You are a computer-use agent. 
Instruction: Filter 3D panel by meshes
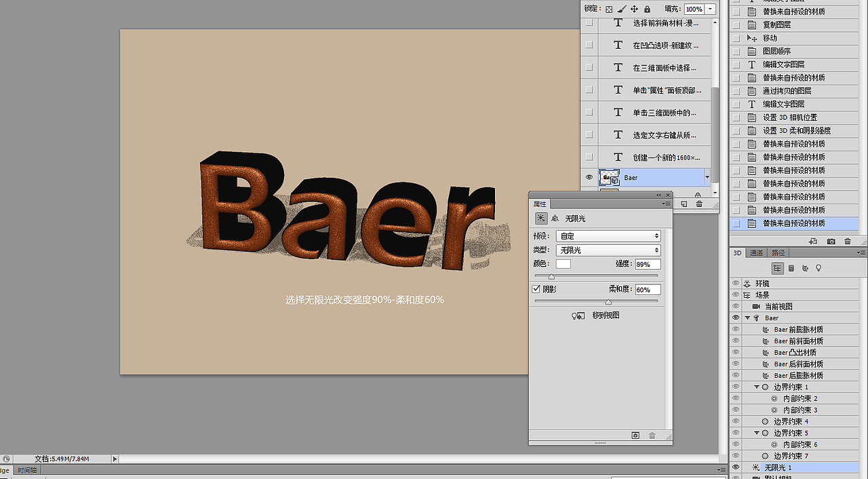pos(791,268)
